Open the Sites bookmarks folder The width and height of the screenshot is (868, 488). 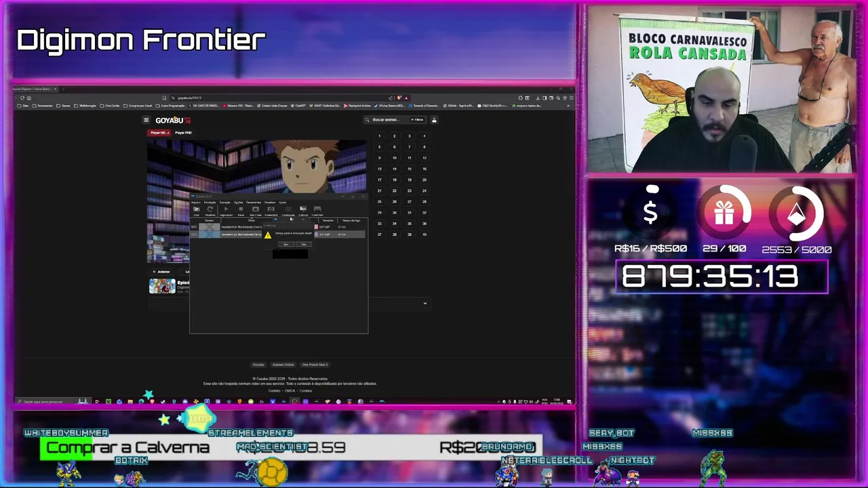(x=23, y=106)
